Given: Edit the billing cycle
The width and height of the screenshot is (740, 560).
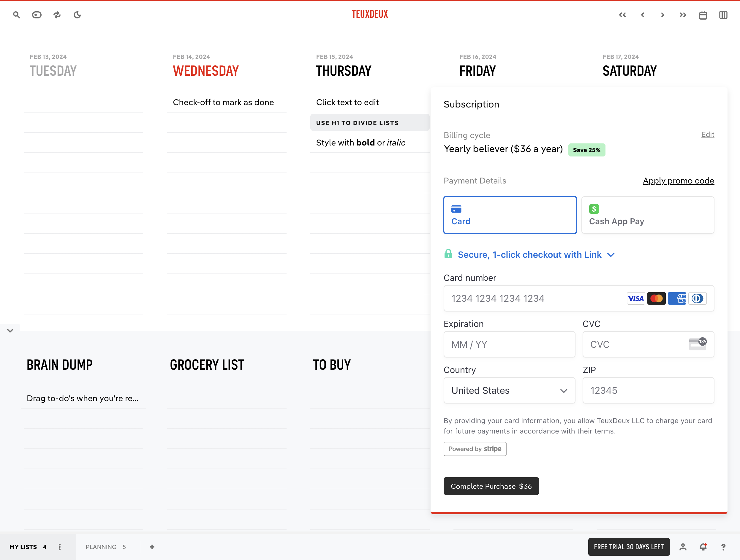Looking at the screenshot, I should pyautogui.click(x=708, y=135).
